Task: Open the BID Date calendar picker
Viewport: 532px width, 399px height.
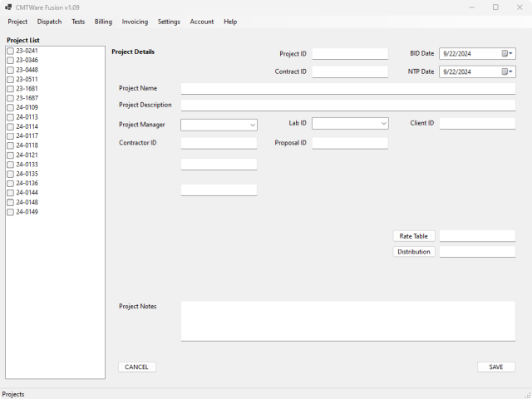Action: coord(507,53)
